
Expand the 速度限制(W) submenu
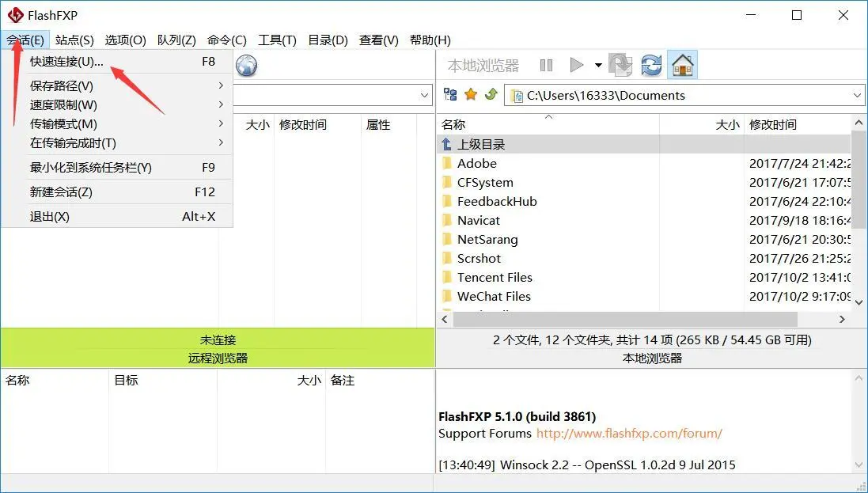click(117, 104)
